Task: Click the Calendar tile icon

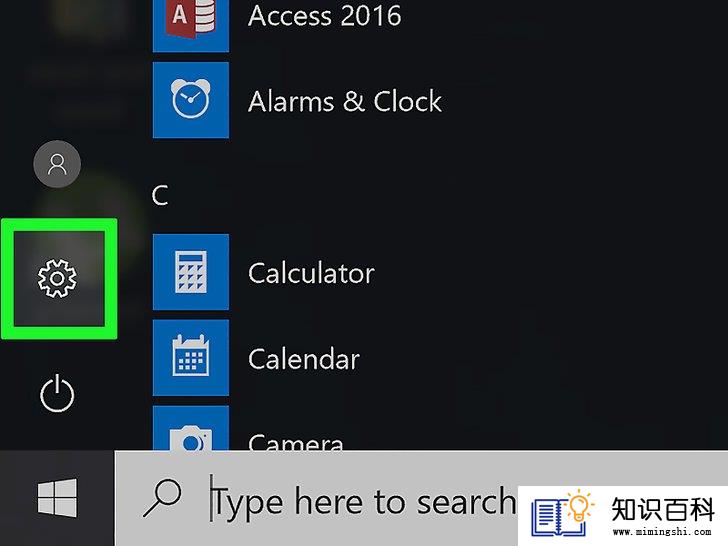Action: (x=191, y=358)
